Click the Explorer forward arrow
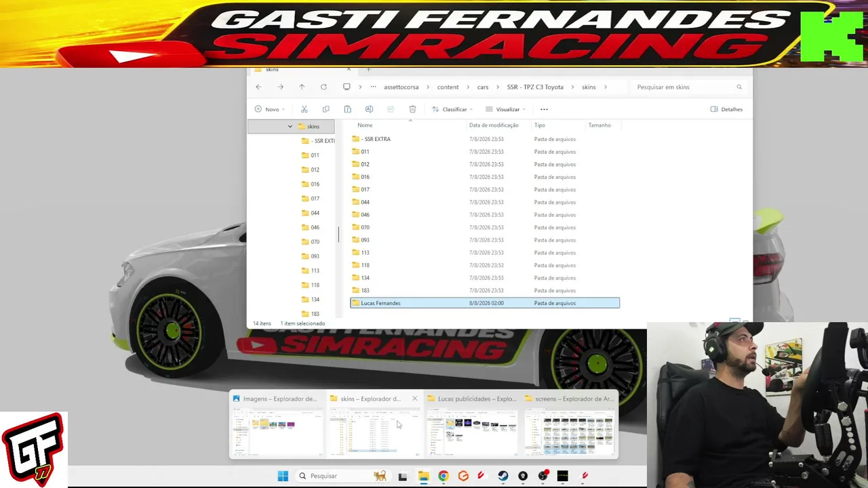The width and height of the screenshot is (868, 488). 280,87
